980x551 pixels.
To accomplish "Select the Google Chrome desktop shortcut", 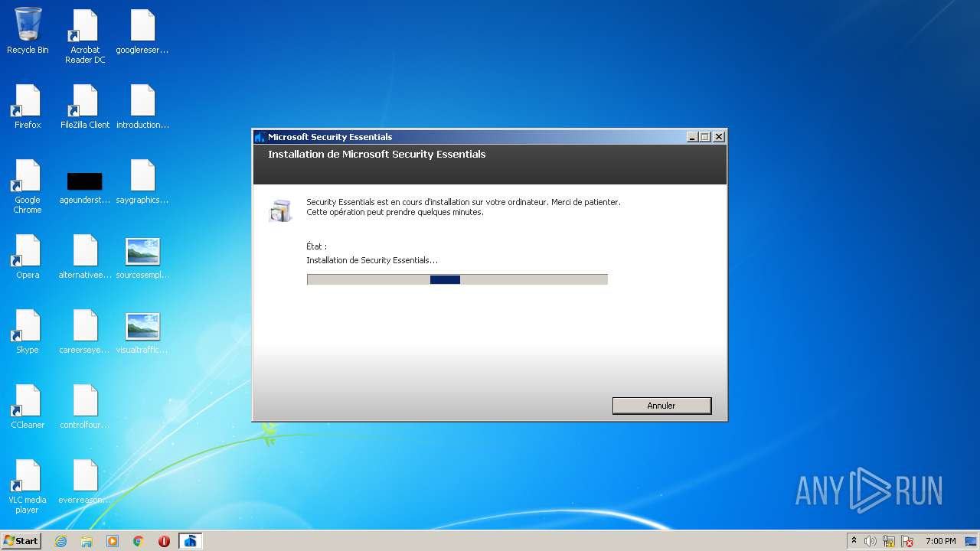I will [x=28, y=187].
